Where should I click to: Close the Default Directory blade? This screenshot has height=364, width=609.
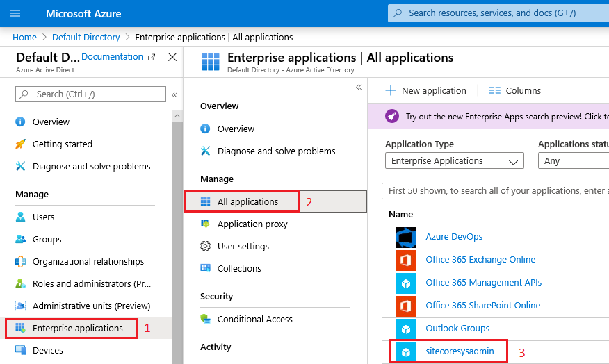coord(172,57)
